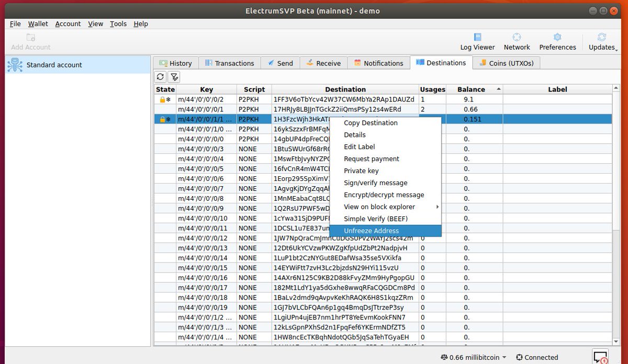Choose Sign/verify message in context menu
Image resolution: width=628 pixels, height=364 pixels.
[385, 183]
